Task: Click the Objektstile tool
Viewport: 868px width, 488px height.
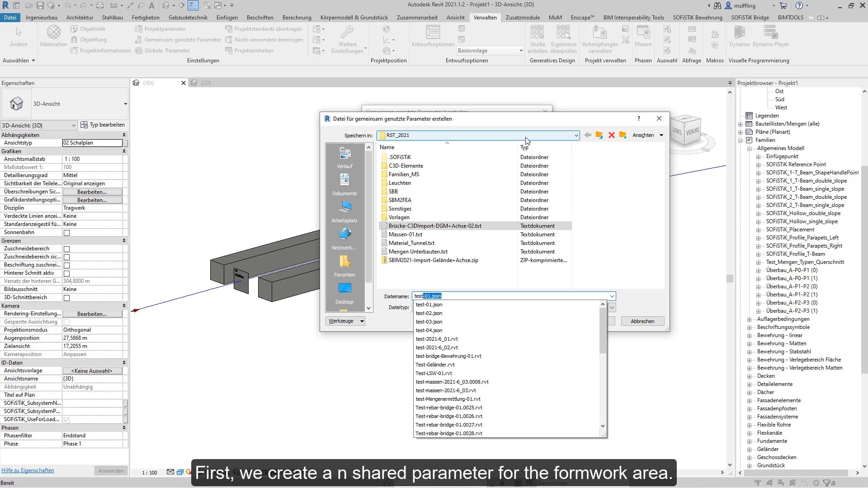Action: click(x=88, y=29)
